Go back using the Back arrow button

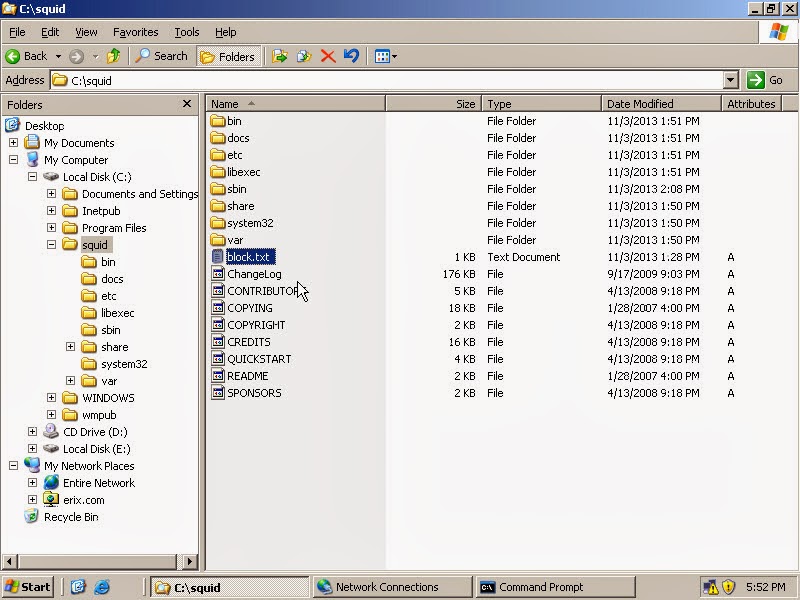[27, 56]
